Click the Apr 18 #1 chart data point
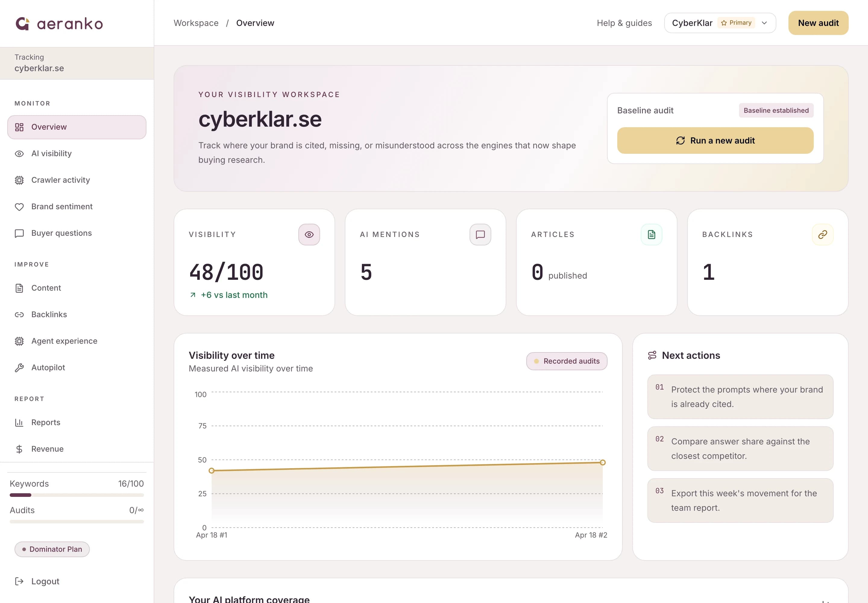 pos(212,471)
